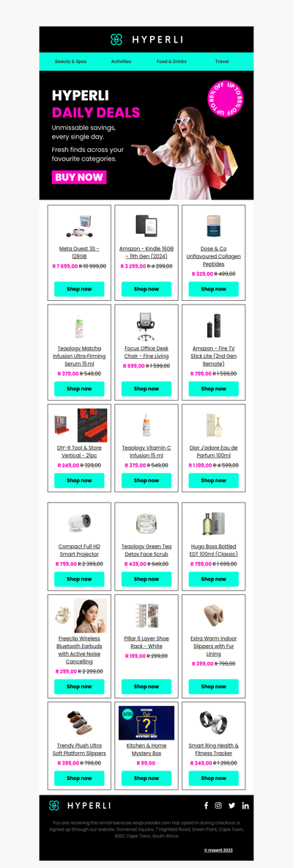Open the Twitter icon in the footer

(231, 806)
